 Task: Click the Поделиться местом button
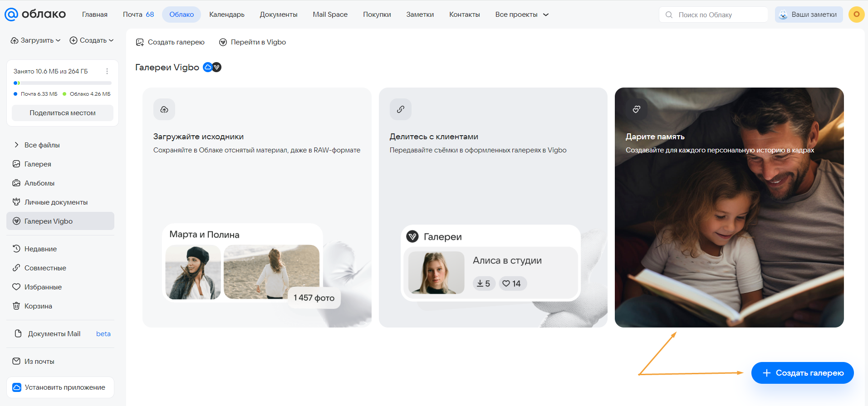point(63,113)
